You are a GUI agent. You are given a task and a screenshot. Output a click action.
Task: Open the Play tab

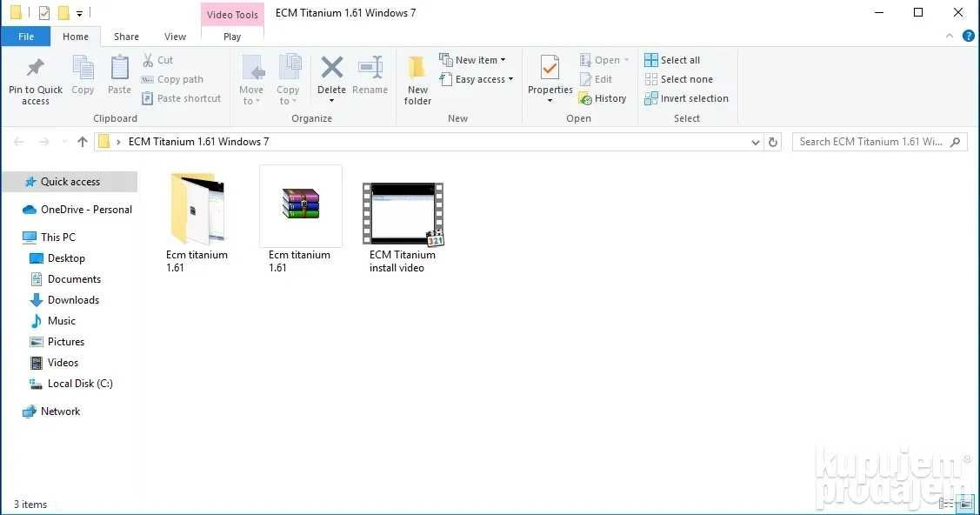click(232, 37)
